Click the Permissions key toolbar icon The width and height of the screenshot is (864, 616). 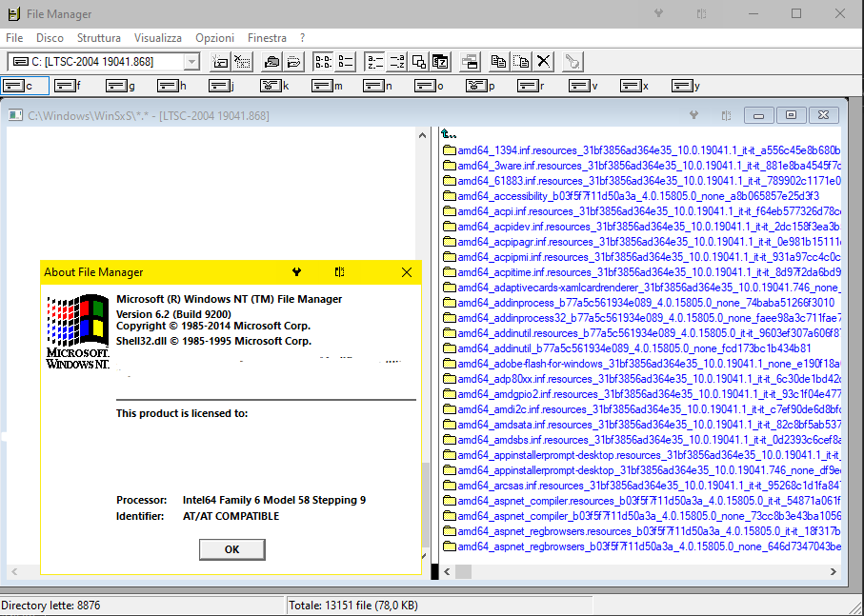[x=573, y=62]
